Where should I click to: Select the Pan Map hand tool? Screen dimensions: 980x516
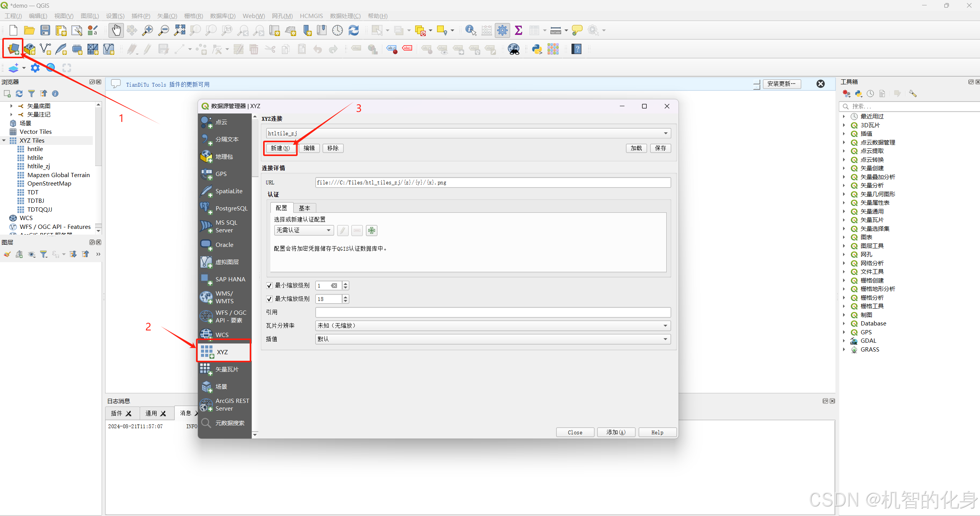point(116,30)
